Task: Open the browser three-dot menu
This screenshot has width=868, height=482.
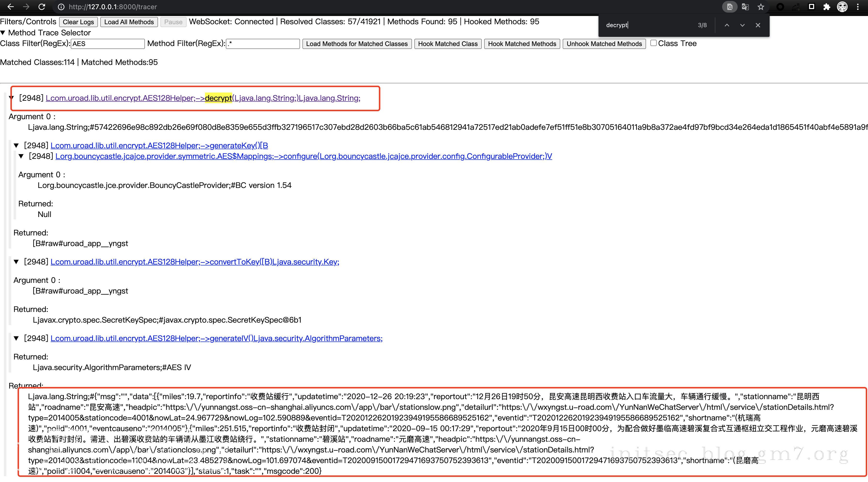Action: click(x=858, y=7)
